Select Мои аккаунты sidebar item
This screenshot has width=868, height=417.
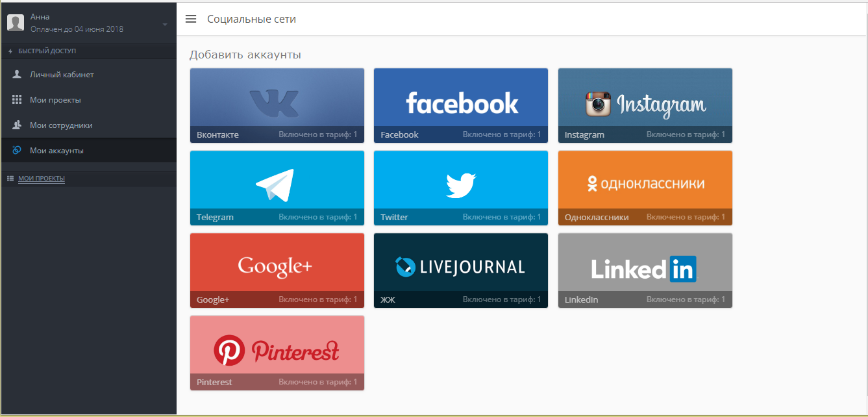(88, 151)
